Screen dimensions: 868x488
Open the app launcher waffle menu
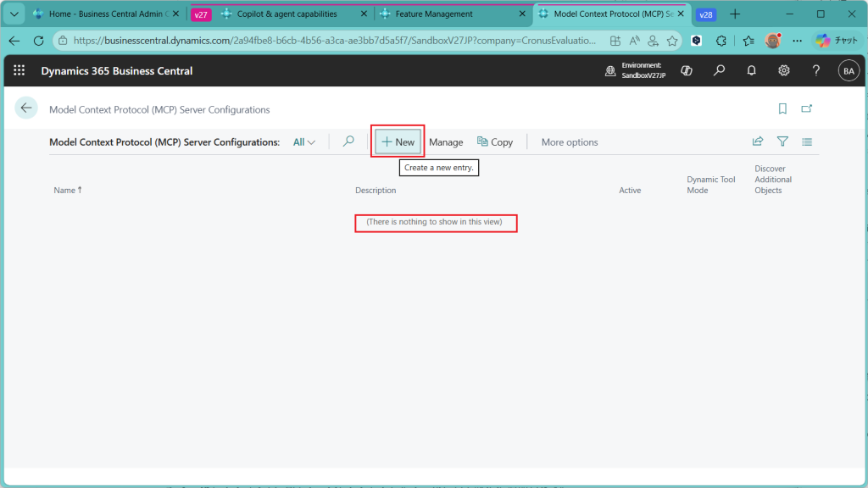tap(19, 71)
